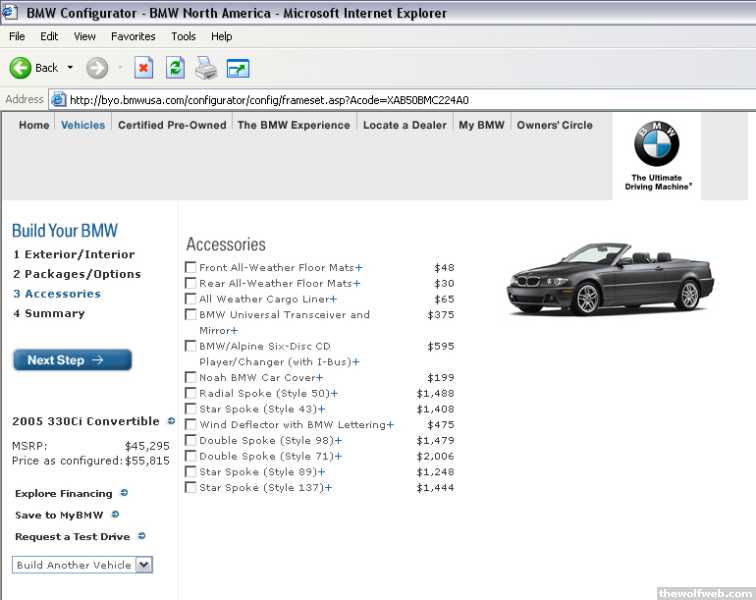The width and height of the screenshot is (756, 600).
Task: Click the Next Step button
Action: [x=72, y=360]
